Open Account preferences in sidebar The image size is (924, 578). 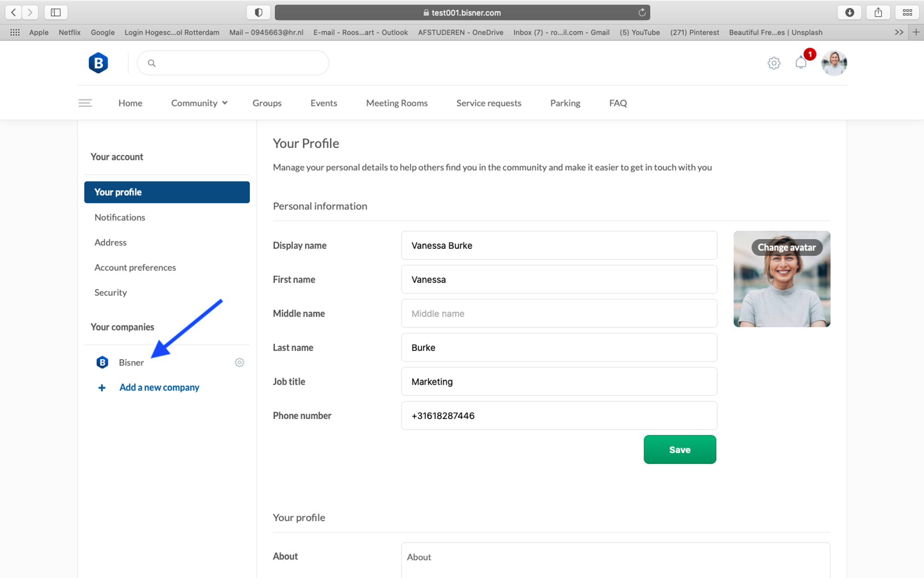(x=135, y=267)
